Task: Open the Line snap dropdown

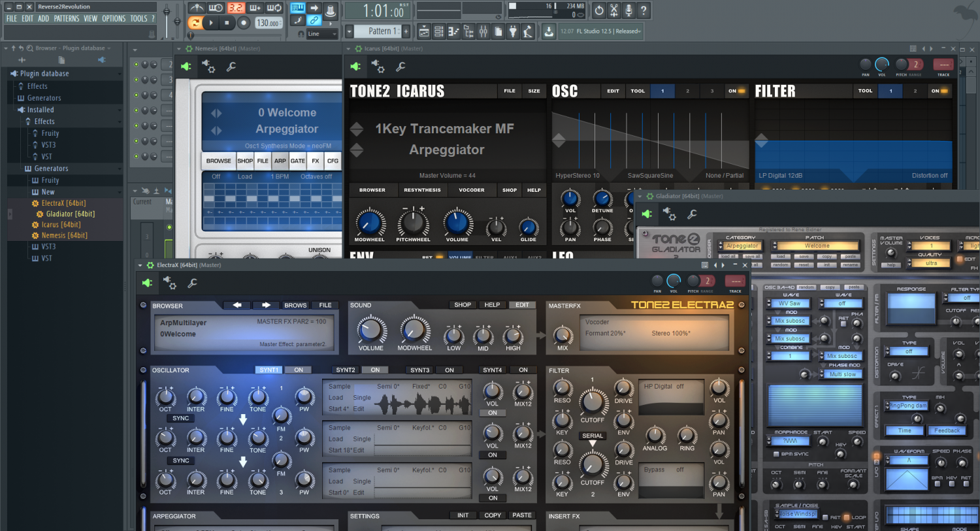Action: tap(322, 33)
